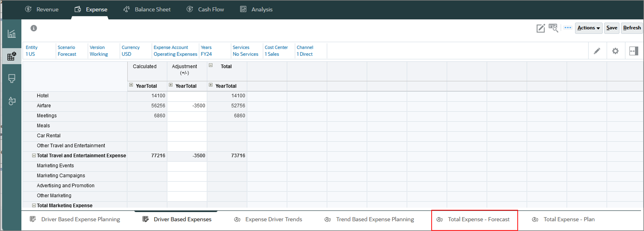The image size is (644, 231).
Task: Change the Entity 1 US member
Action: pos(32,51)
